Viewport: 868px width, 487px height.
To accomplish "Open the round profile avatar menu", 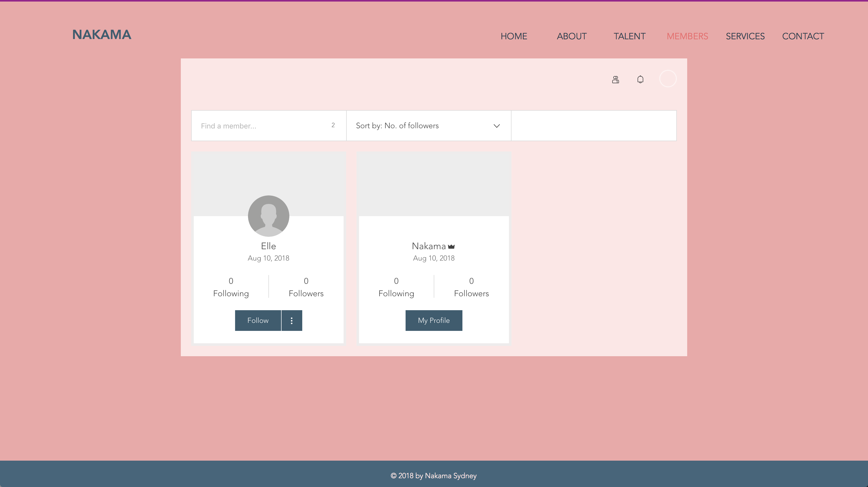I will (x=668, y=79).
